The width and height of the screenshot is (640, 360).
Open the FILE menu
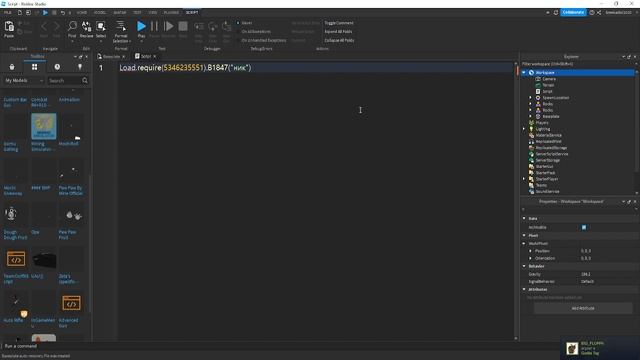tap(8, 13)
